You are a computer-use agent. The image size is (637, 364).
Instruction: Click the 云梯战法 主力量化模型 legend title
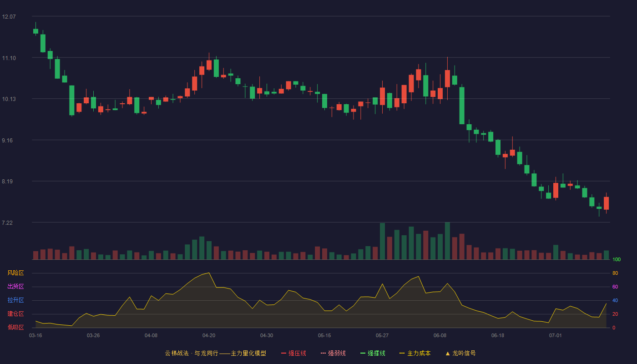click(x=216, y=353)
